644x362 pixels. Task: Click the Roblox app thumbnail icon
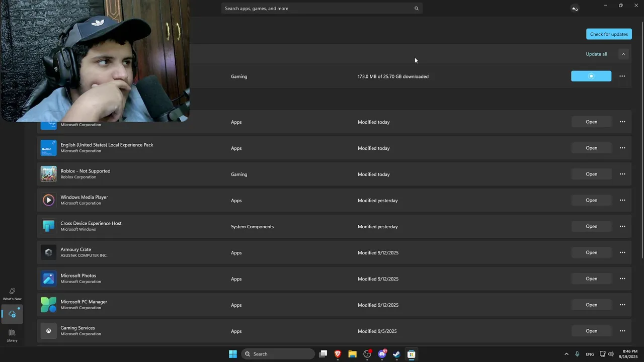(x=49, y=174)
